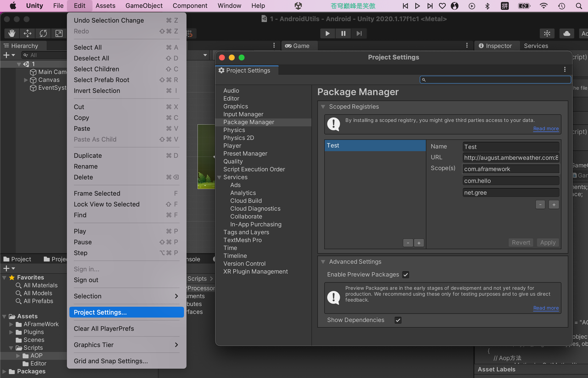Select the Scale tool in Unity toolbar
This screenshot has height=378, width=588.
pyautogui.click(x=59, y=33)
